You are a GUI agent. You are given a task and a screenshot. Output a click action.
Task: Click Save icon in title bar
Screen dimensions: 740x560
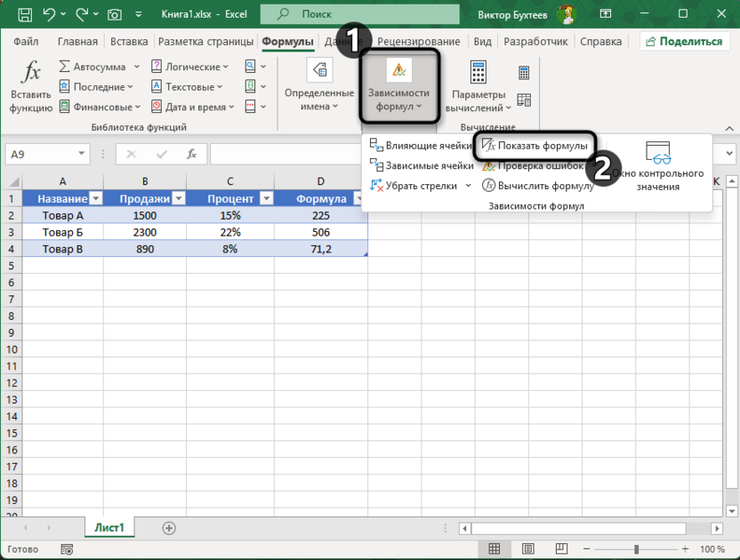coord(25,15)
